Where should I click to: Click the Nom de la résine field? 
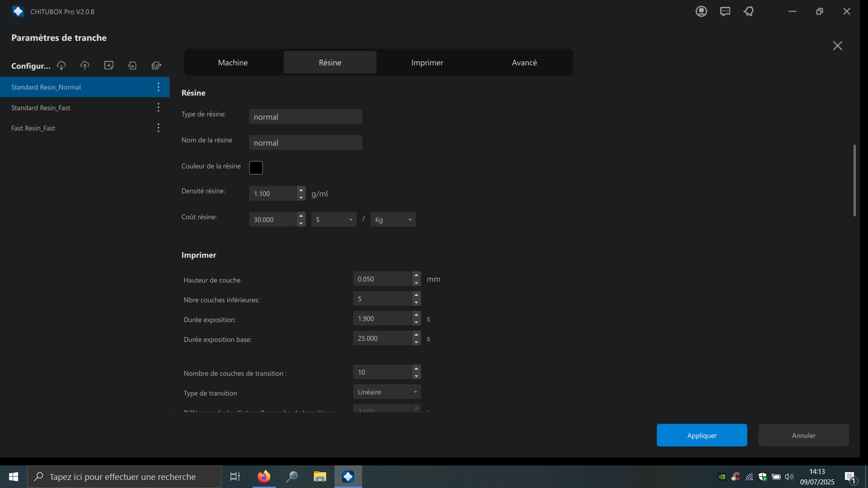[x=306, y=142]
